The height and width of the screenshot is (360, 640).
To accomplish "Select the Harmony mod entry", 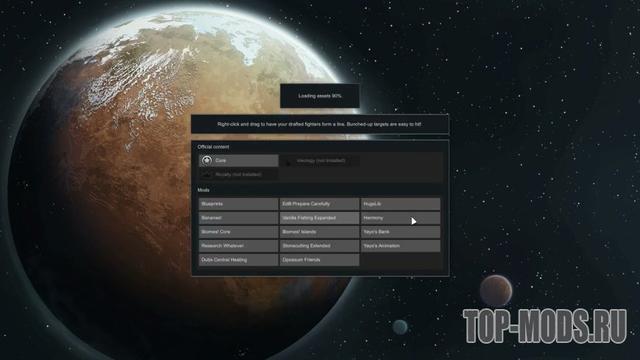I will pos(400,218).
